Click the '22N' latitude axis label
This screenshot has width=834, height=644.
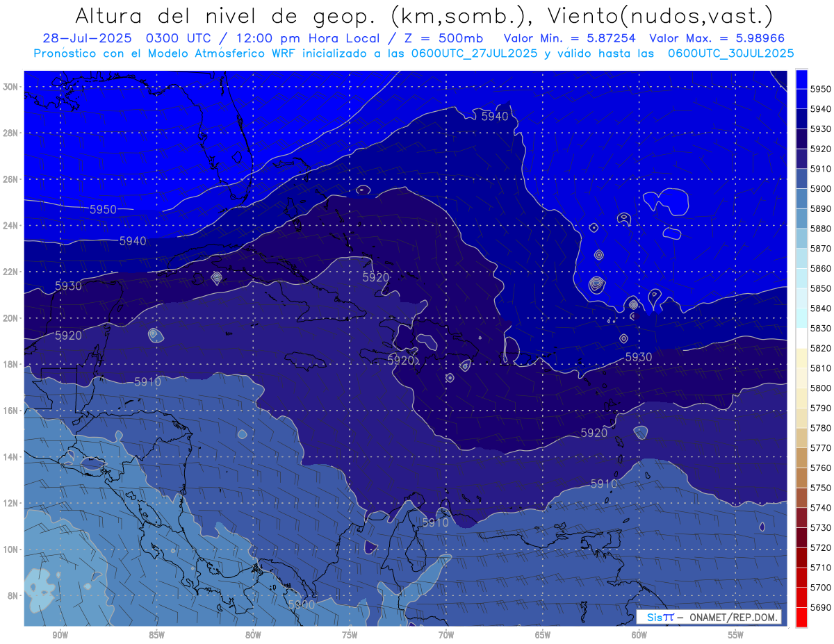[11, 272]
